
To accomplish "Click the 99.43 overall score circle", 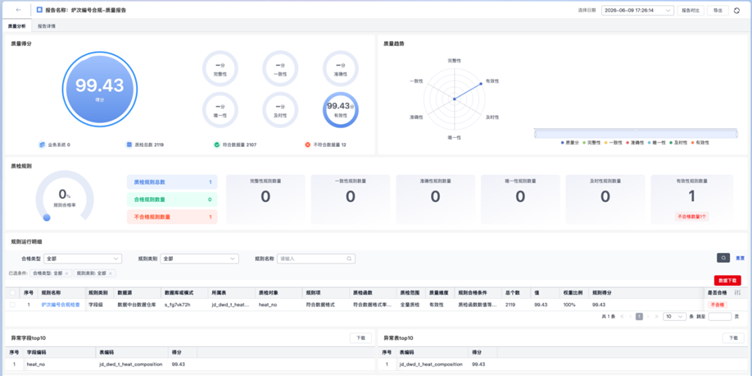I will [x=100, y=89].
